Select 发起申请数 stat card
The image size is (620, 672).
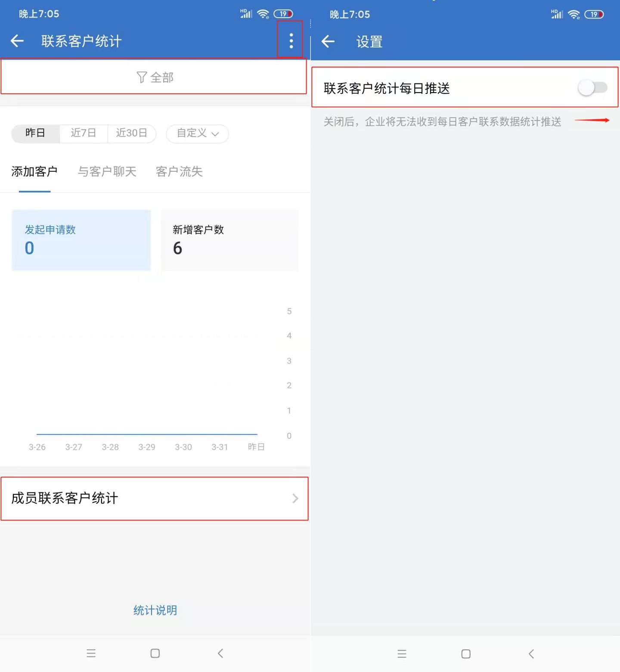[x=81, y=240]
